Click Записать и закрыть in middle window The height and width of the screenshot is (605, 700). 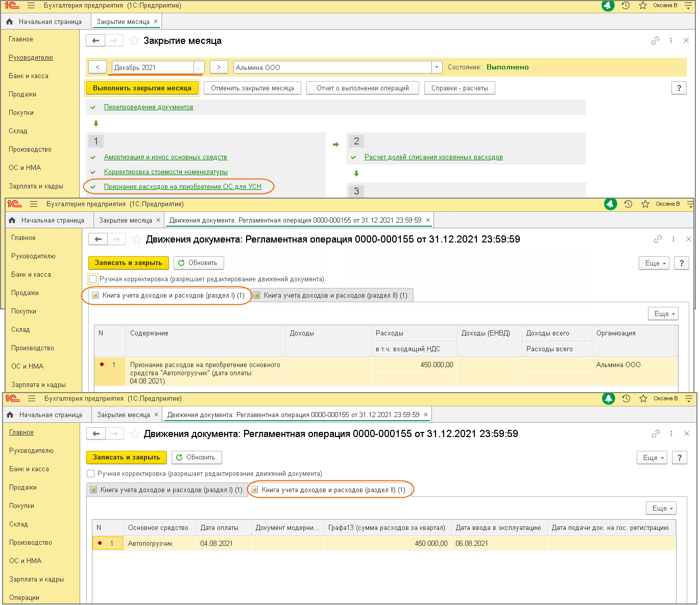pyautogui.click(x=128, y=263)
